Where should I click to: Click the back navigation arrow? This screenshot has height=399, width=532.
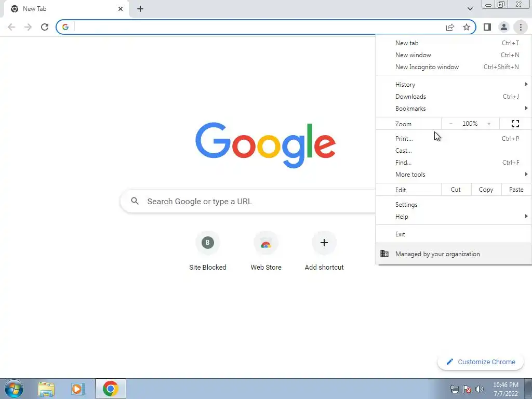coord(11,27)
